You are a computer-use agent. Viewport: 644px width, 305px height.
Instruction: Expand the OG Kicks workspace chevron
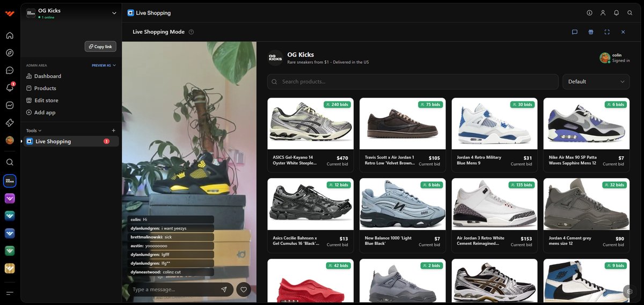(114, 13)
